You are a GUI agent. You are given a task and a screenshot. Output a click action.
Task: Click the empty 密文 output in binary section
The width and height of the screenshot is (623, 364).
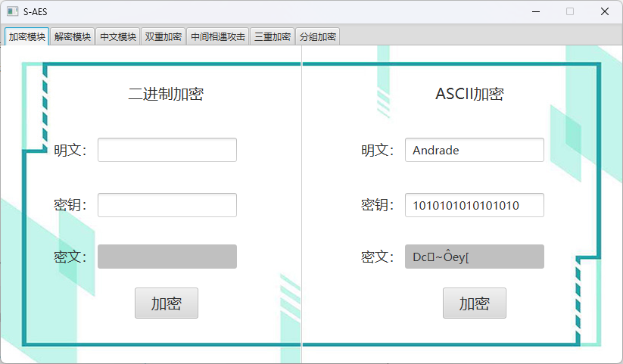[x=167, y=257]
